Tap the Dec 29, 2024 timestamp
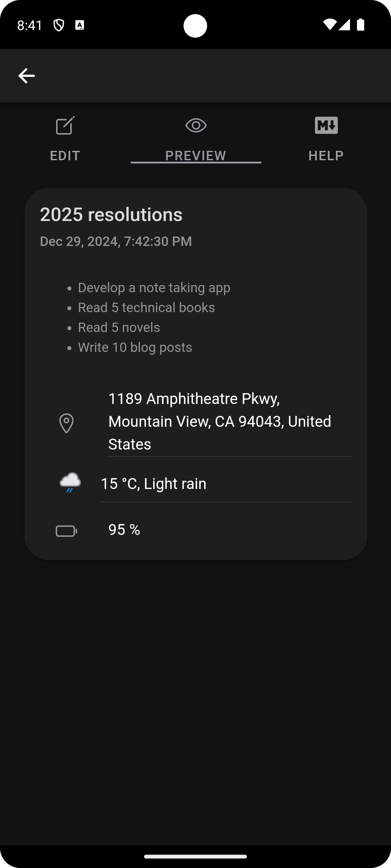 [116, 241]
